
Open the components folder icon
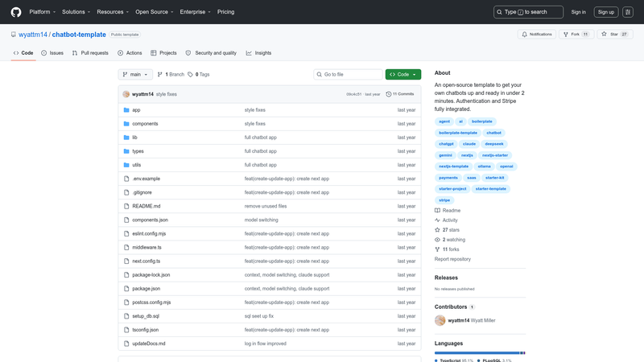pyautogui.click(x=126, y=124)
